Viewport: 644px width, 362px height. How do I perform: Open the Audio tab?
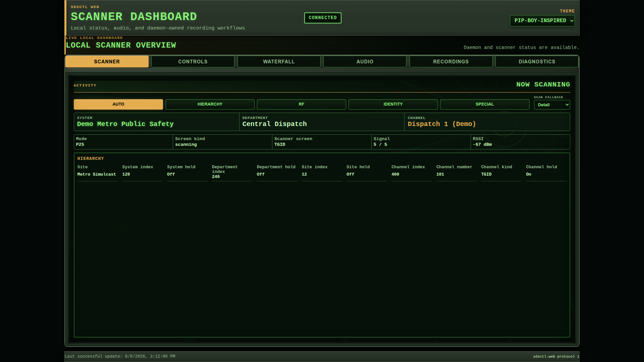click(x=365, y=62)
